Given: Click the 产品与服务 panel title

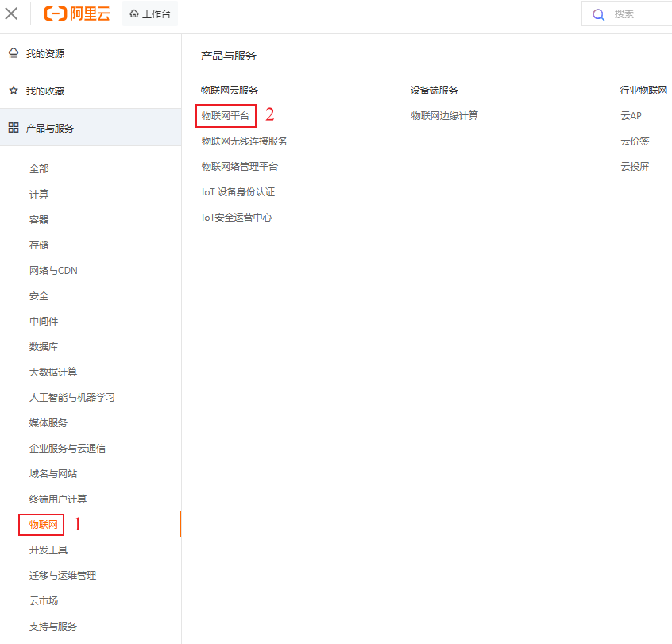Looking at the screenshot, I should [229, 56].
